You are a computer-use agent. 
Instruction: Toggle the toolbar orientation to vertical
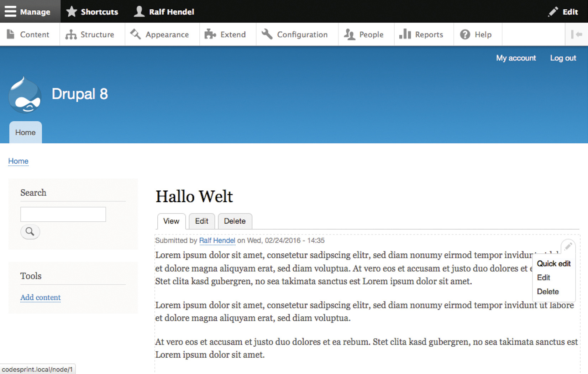[576, 35]
